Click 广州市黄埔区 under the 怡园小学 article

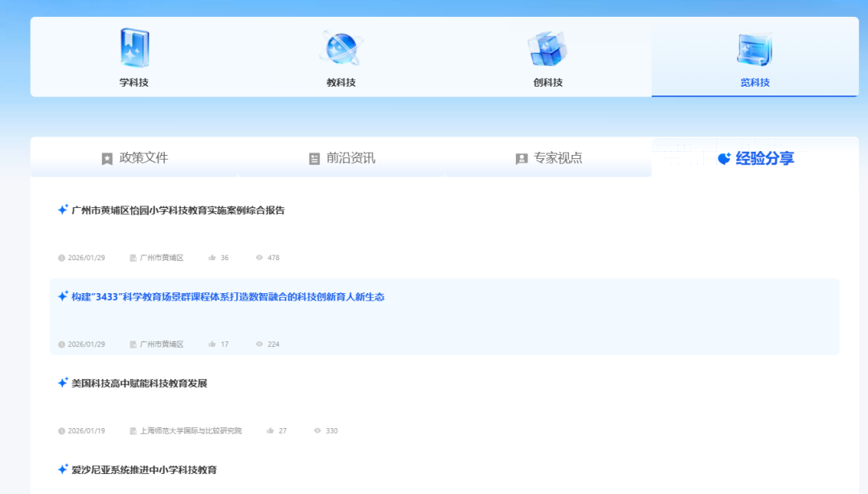tap(162, 258)
